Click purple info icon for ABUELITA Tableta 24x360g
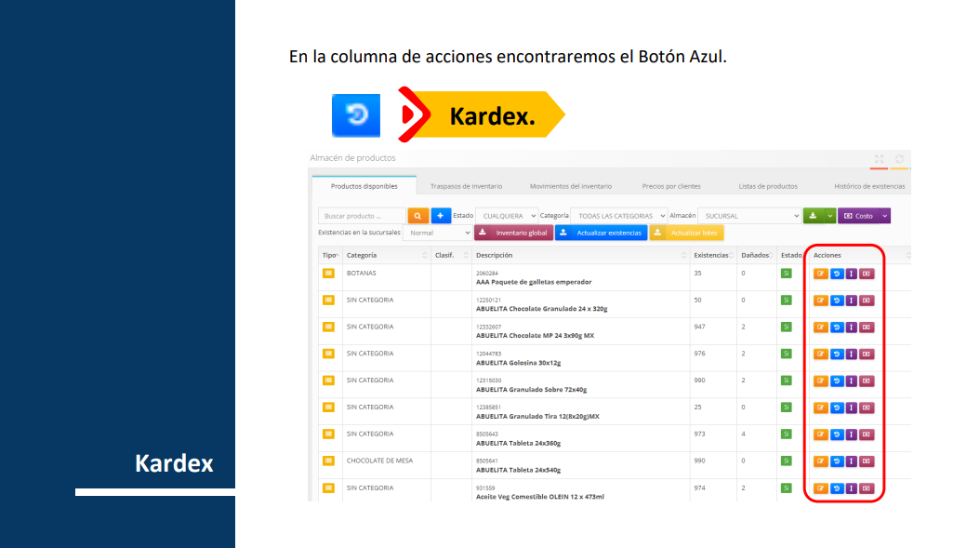 [851, 434]
